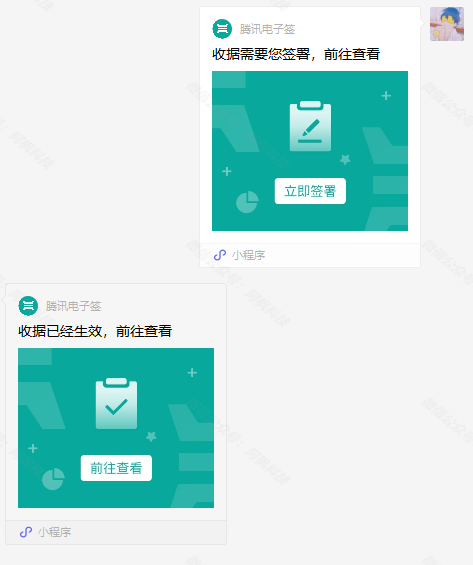Screen dimensions: 473x565
Task: Open the 收据已经生效，前往查看 message title
Action: (x=95, y=331)
